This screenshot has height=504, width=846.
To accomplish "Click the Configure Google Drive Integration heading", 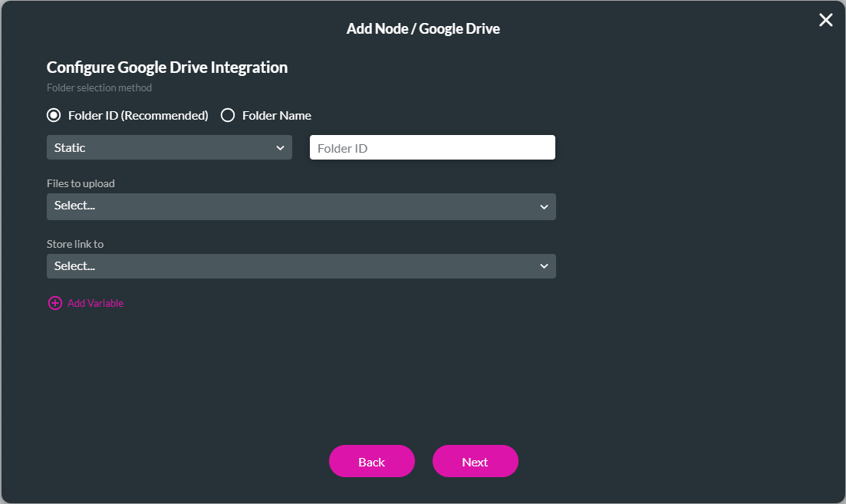I will click(x=166, y=67).
